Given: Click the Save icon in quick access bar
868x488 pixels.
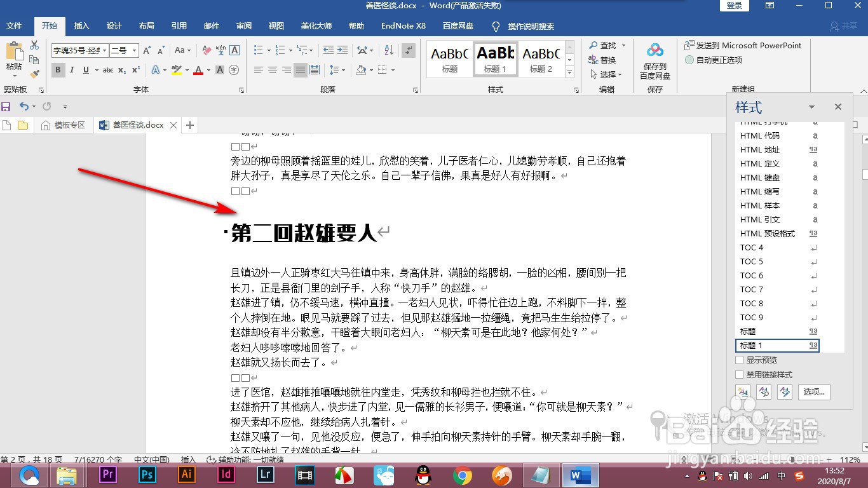Looking at the screenshot, I should point(6,107).
